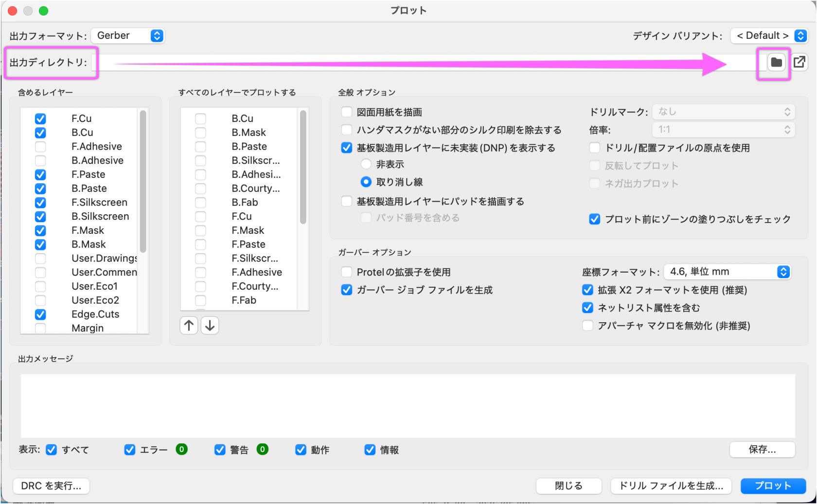The width and height of the screenshot is (817, 504).
Task: Open output directory in external file browser
Action: (799, 62)
